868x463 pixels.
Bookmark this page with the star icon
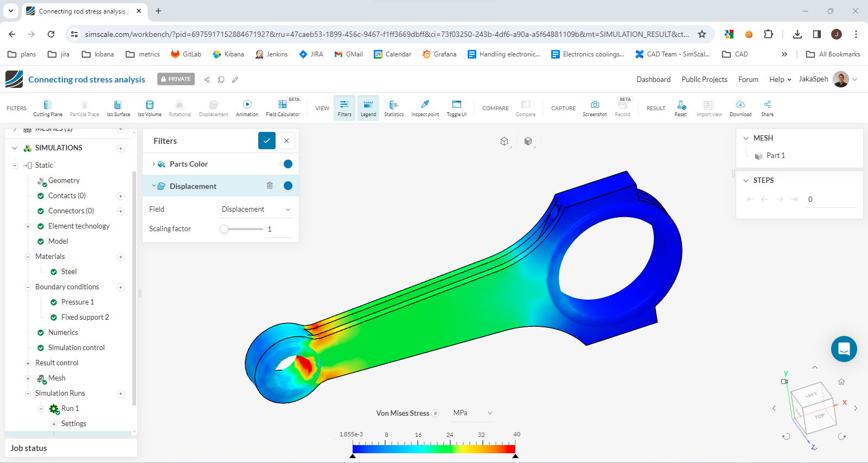pos(702,34)
